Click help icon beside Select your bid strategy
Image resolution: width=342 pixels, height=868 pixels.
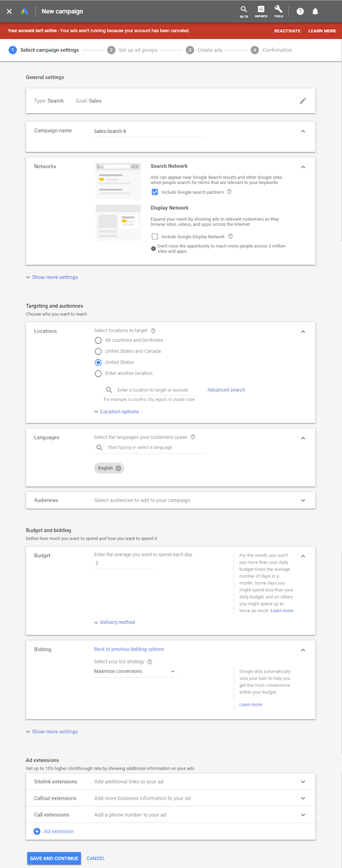[150, 662]
